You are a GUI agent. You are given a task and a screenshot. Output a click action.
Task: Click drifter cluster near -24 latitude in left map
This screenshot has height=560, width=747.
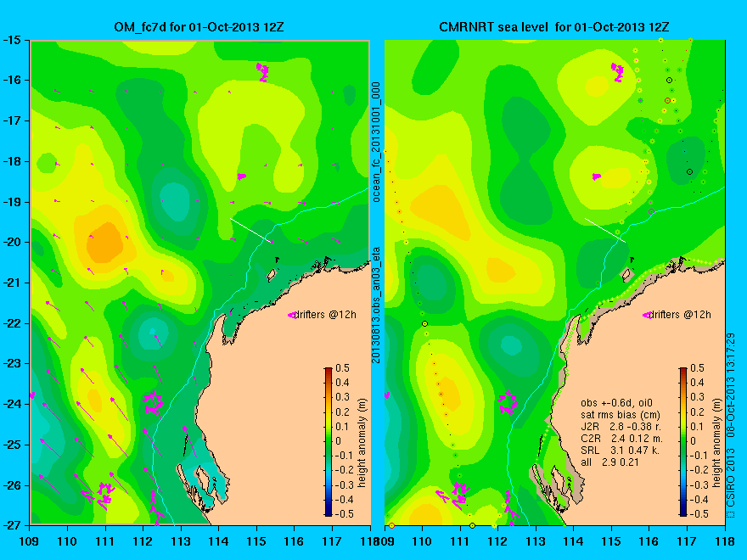coord(154,402)
